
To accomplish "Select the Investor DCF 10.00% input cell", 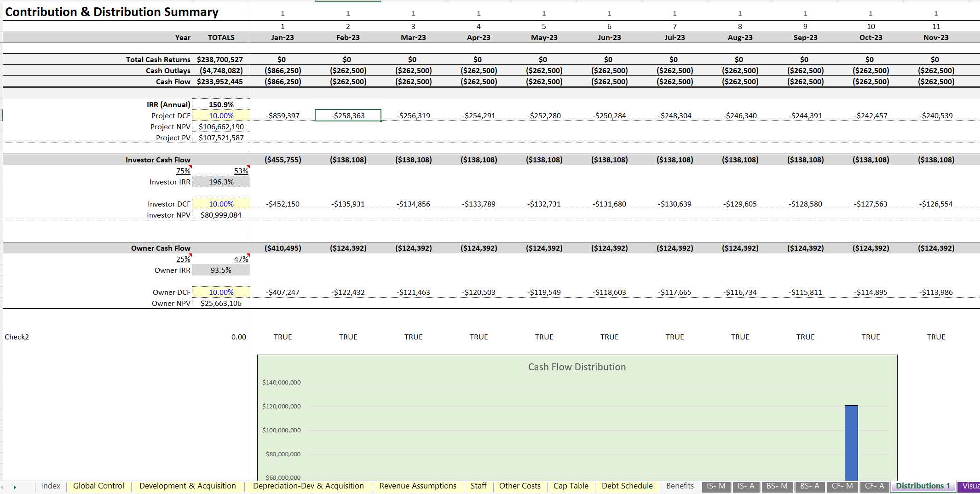I will (x=221, y=203).
